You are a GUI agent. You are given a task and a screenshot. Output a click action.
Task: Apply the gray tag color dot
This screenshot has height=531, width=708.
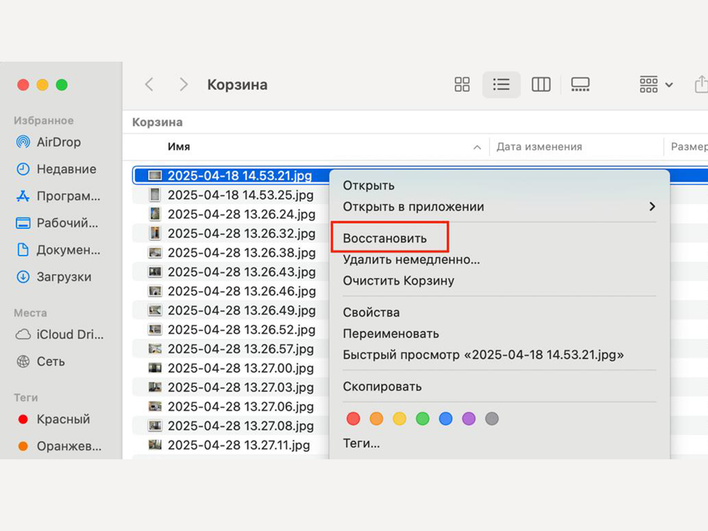(x=492, y=419)
